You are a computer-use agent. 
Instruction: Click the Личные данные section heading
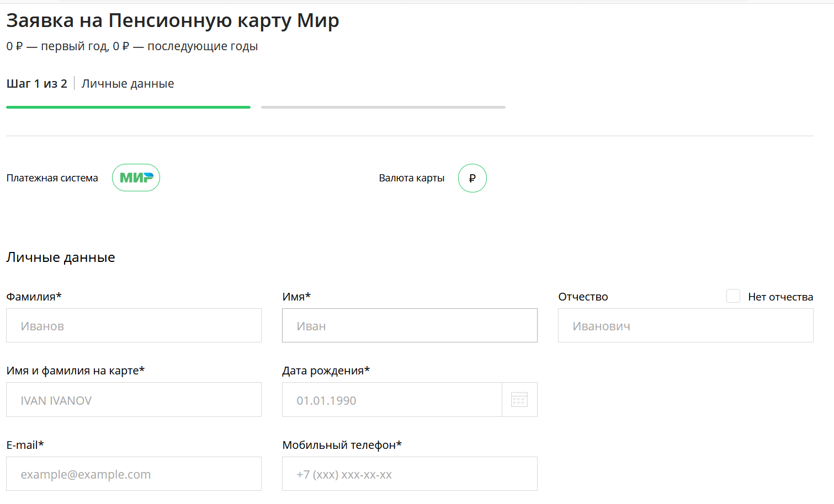click(x=61, y=258)
